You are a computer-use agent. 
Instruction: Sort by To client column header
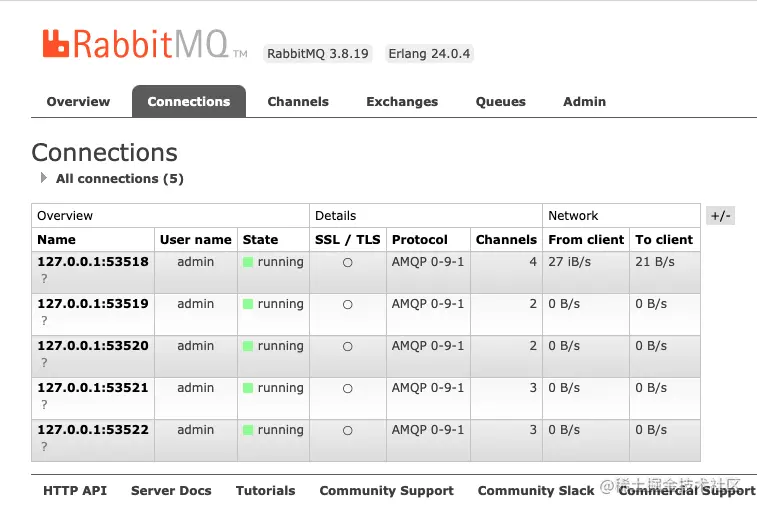[x=664, y=240]
